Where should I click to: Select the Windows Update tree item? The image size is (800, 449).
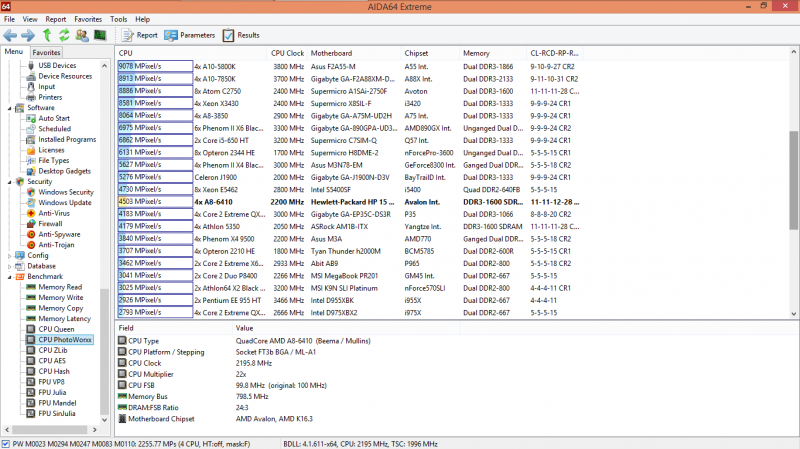65,203
